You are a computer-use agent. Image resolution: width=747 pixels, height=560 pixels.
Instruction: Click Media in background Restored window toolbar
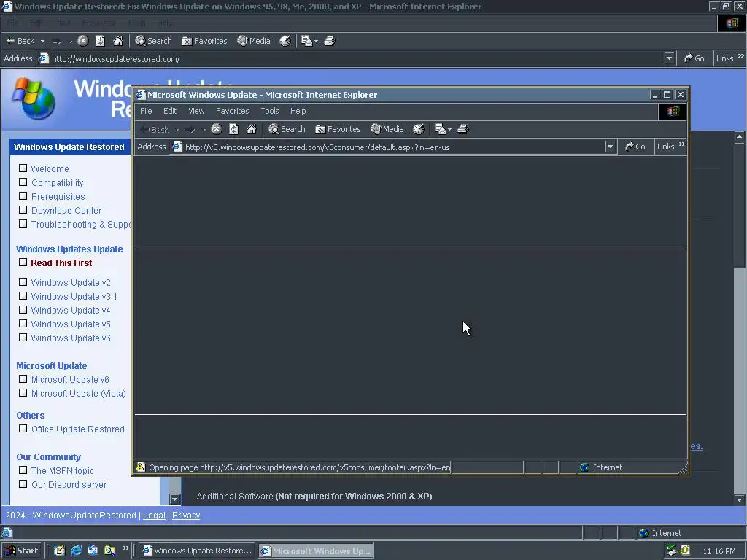[x=254, y=41]
